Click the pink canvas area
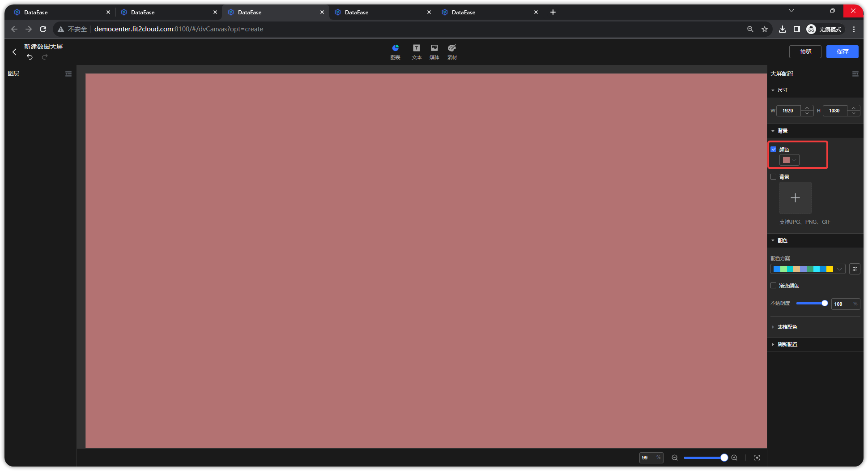 [x=426, y=261]
